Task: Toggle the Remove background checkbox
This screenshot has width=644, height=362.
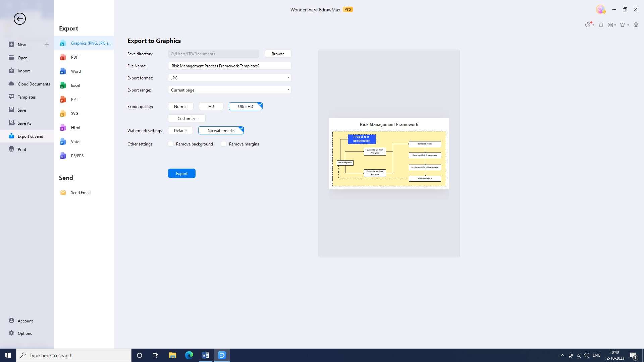Action: (x=171, y=144)
